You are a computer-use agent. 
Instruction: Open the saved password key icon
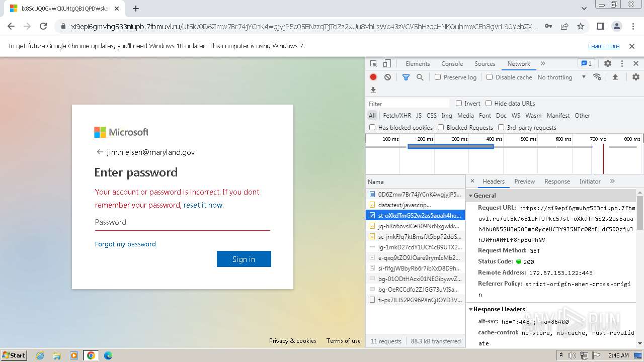pyautogui.click(x=548, y=26)
